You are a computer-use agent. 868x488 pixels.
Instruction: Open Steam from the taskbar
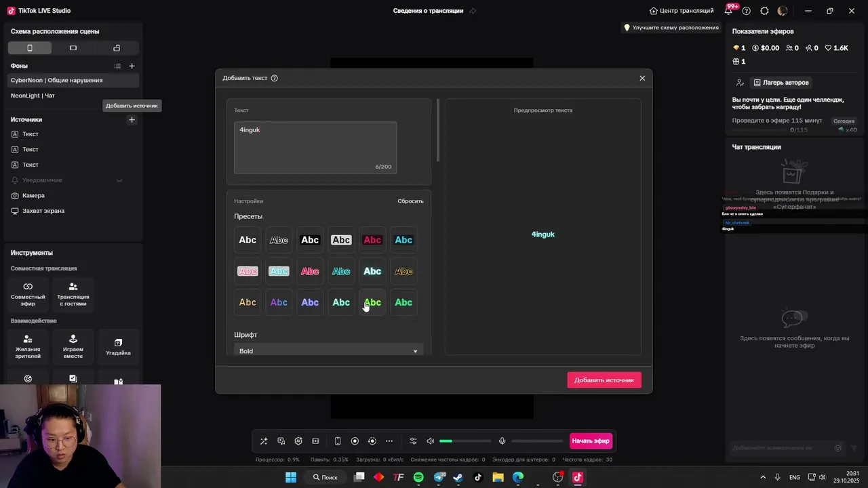(458, 477)
